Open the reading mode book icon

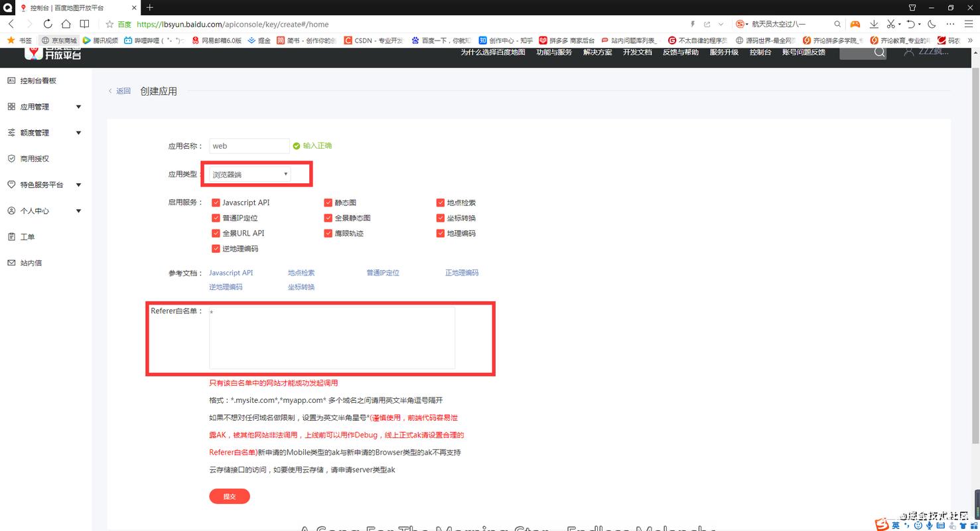tap(85, 24)
